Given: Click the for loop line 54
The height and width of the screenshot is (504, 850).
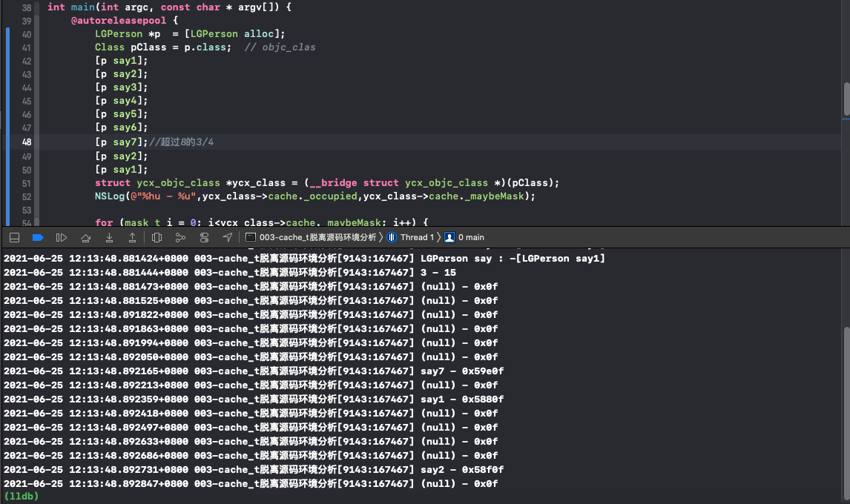Looking at the screenshot, I should coord(262,222).
